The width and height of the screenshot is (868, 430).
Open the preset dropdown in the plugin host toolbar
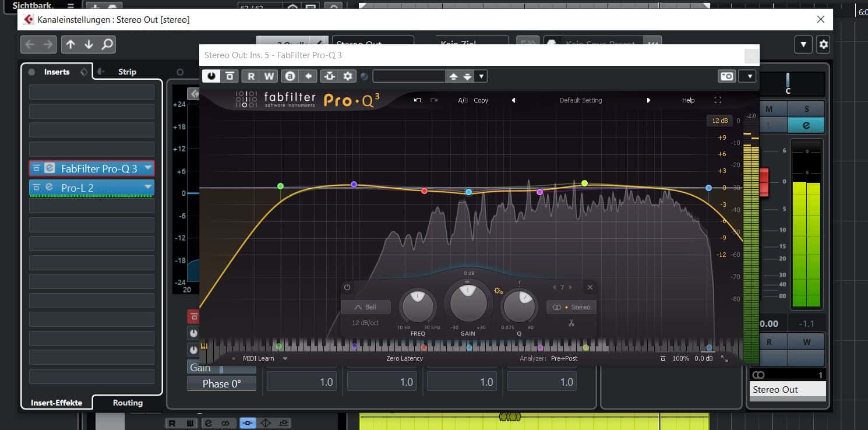(481, 76)
